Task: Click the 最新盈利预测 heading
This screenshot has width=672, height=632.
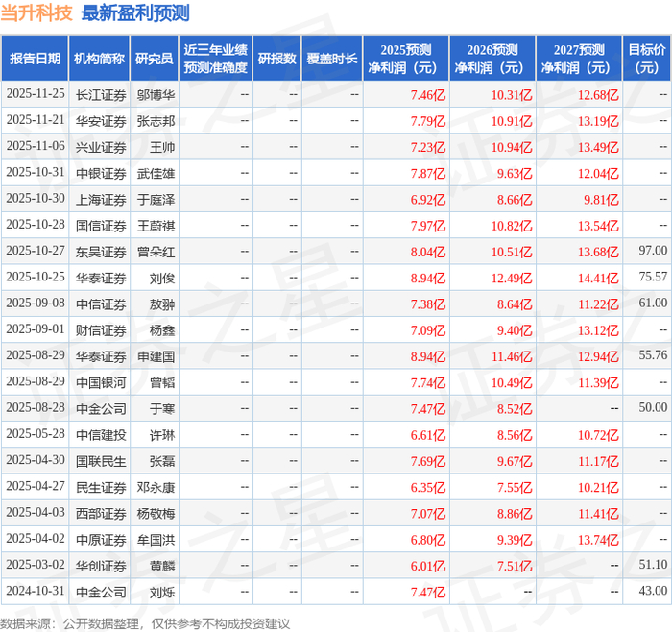Action: point(135,12)
